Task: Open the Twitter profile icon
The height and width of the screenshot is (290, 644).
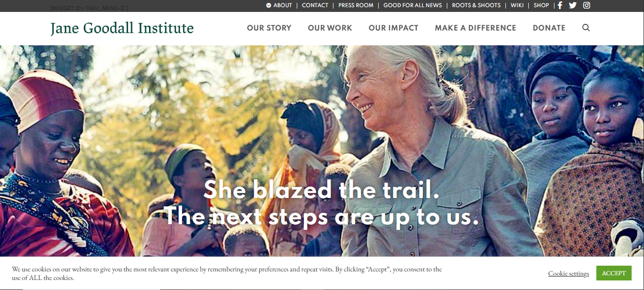Action: point(573,5)
